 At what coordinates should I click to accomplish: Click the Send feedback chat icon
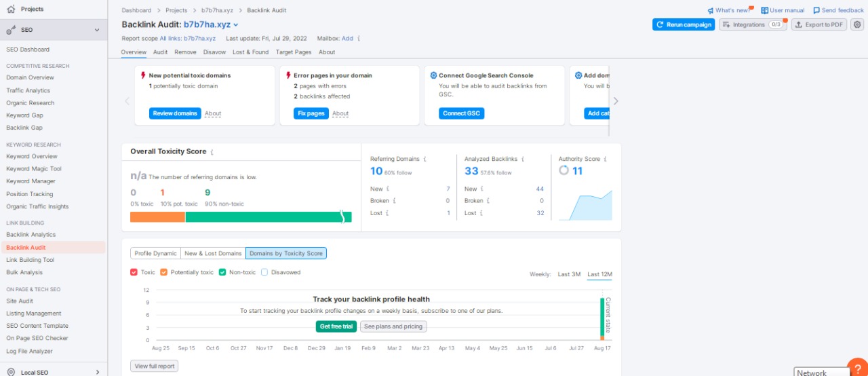[x=816, y=11]
